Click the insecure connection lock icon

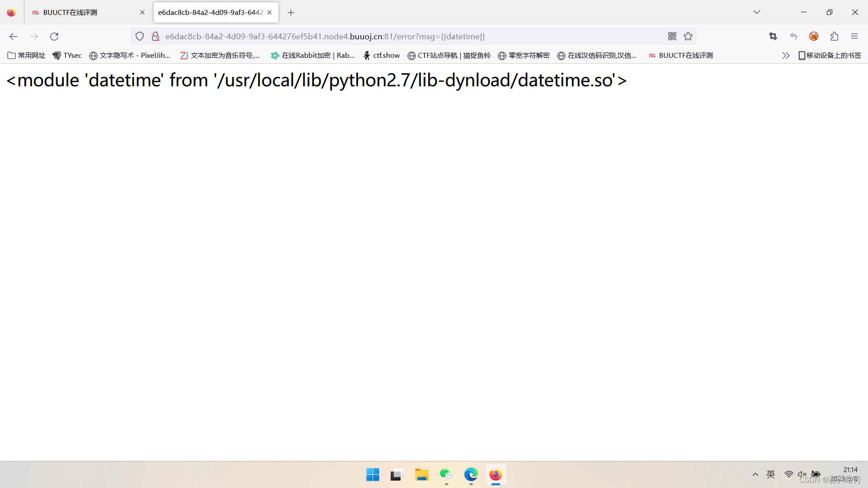pyautogui.click(x=156, y=37)
